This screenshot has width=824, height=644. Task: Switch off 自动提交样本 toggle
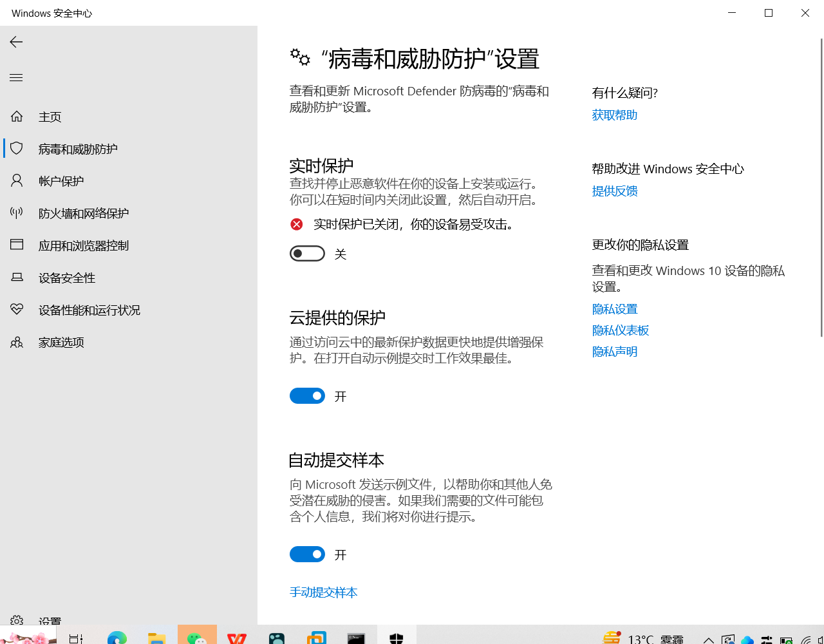[x=307, y=554]
